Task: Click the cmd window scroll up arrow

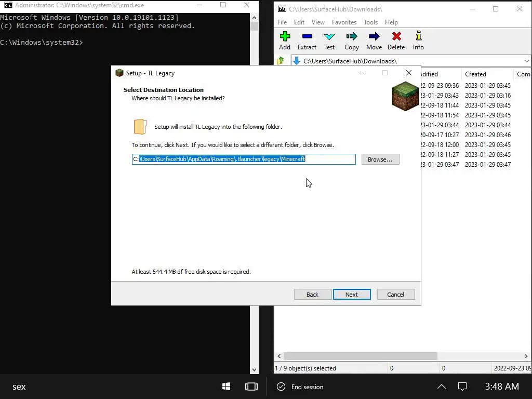Action: [x=254, y=18]
